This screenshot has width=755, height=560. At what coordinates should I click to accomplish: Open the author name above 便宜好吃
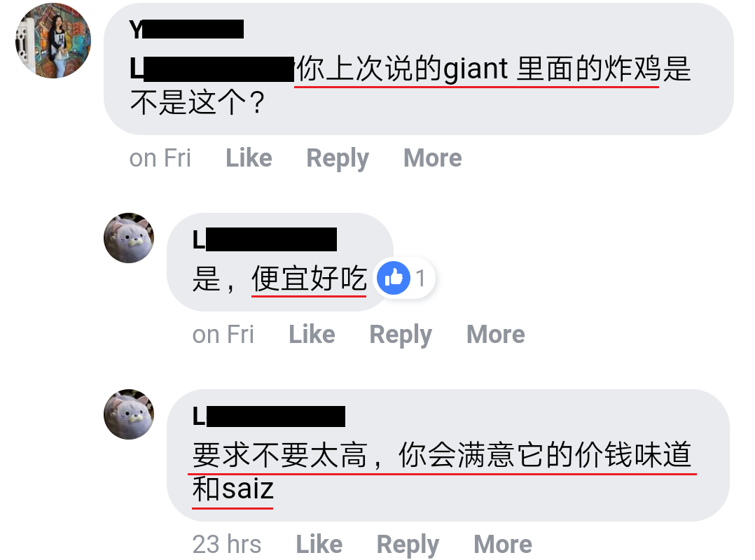point(264,239)
